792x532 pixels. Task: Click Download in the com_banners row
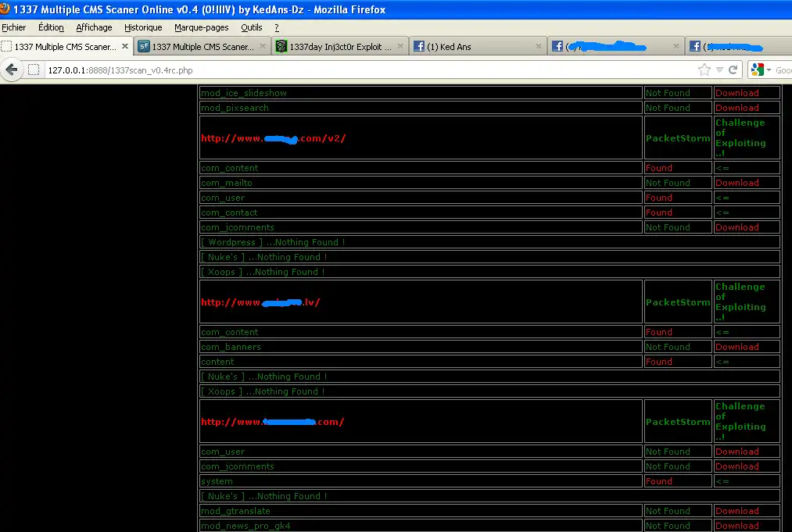coord(737,347)
